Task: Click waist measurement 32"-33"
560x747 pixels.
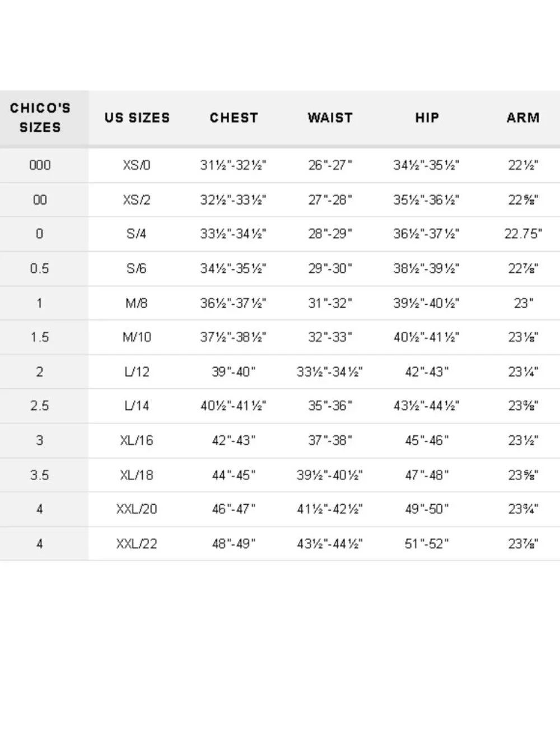Action: coord(330,337)
